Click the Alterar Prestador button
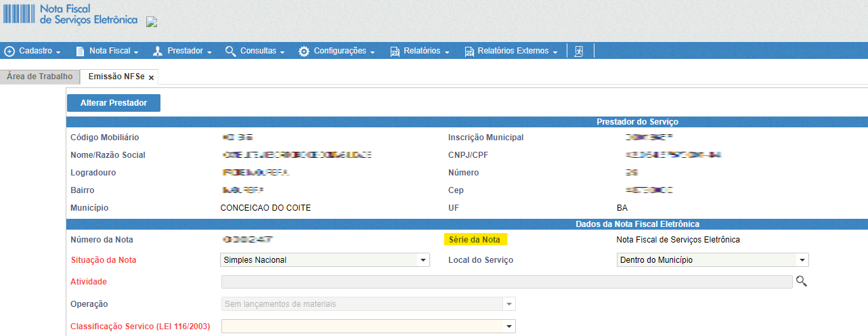868x336 pixels. click(x=114, y=103)
